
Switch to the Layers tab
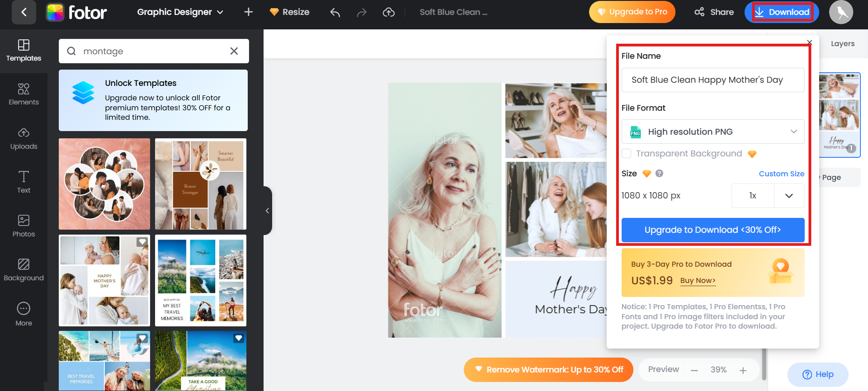coord(843,44)
